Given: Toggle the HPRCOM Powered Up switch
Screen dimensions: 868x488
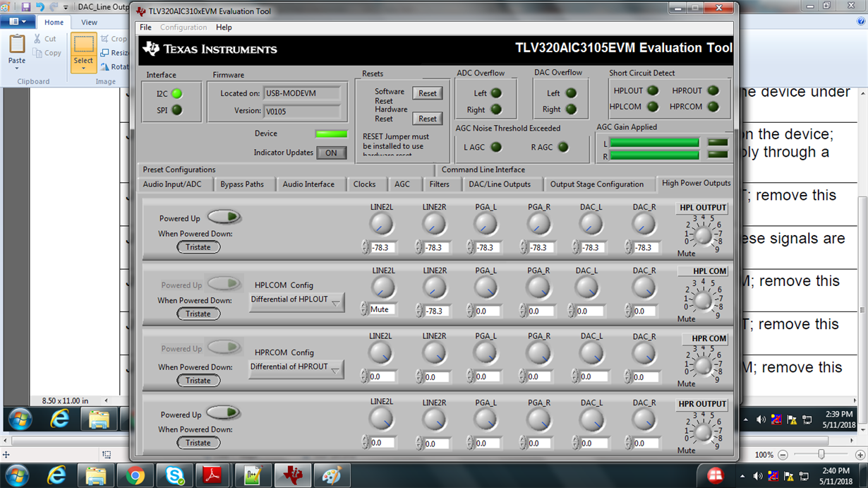Looking at the screenshot, I should click(224, 347).
